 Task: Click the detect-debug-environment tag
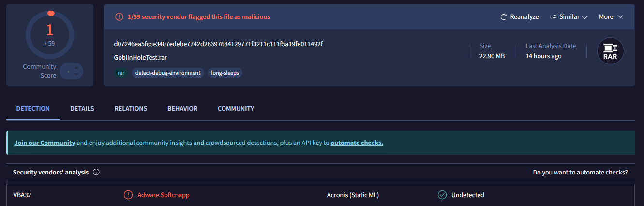pyautogui.click(x=168, y=73)
